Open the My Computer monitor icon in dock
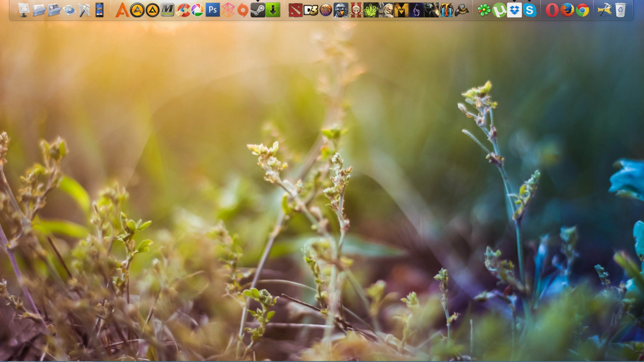 point(24,10)
